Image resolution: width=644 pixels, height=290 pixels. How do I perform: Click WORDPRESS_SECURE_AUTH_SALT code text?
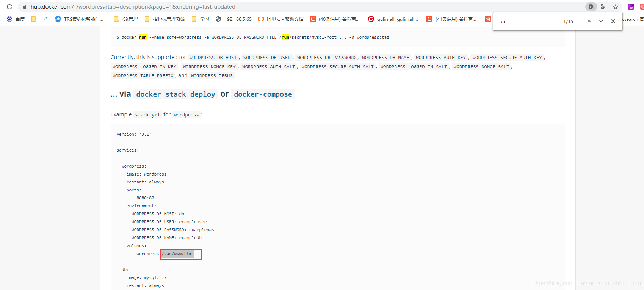click(x=338, y=67)
